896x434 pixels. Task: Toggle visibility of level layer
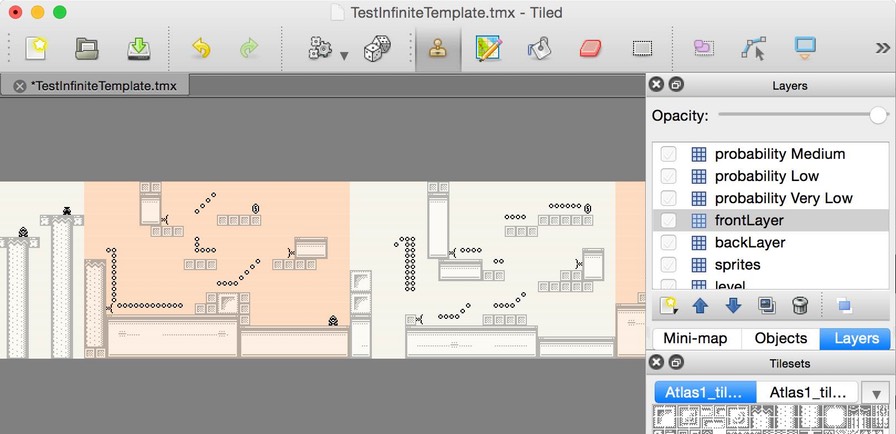click(x=668, y=284)
